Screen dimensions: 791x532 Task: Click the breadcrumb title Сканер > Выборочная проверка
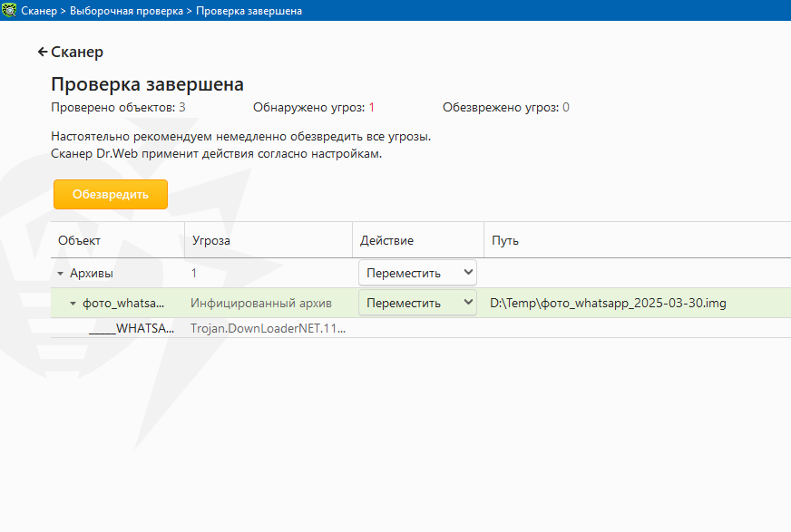[x=102, y=11]
